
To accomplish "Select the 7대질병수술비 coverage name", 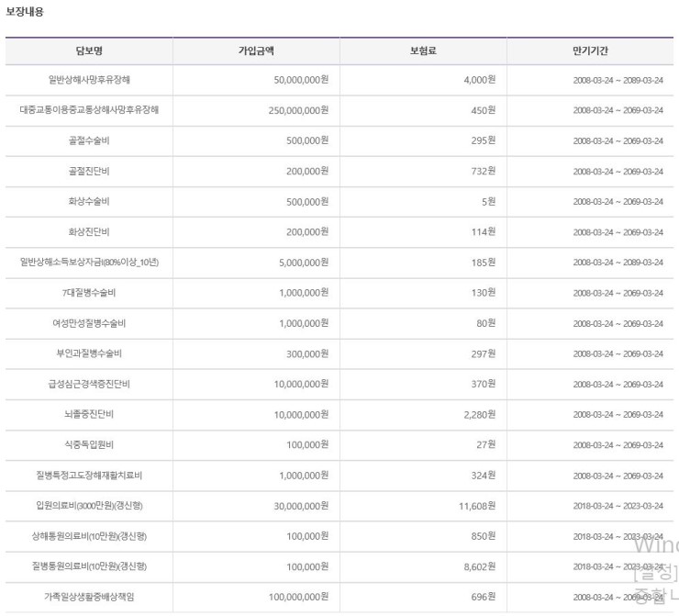I will click(89, 293).
